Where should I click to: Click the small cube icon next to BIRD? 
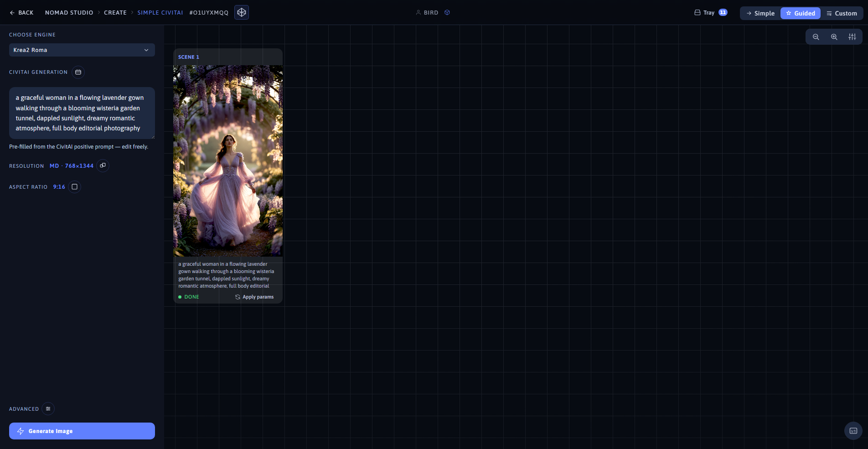tap(447, 12)
